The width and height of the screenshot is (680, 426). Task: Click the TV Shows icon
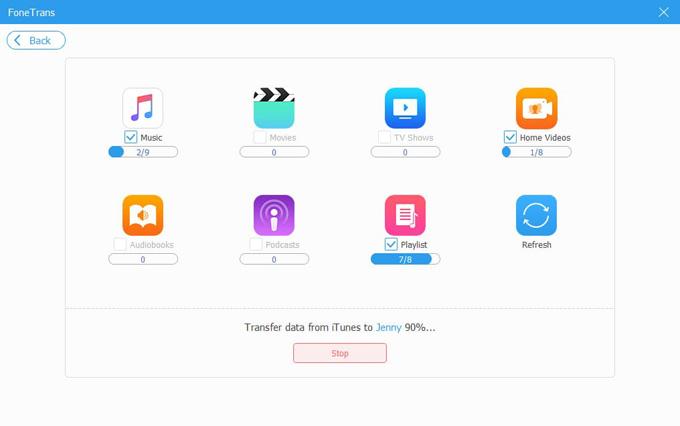pyautogui.click(x=405, y=108)
